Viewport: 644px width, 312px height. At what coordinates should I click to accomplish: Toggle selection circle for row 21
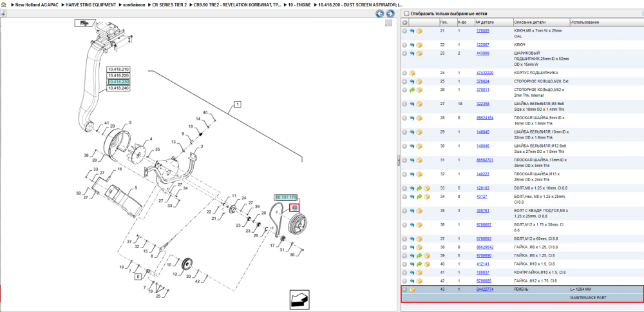405,31
